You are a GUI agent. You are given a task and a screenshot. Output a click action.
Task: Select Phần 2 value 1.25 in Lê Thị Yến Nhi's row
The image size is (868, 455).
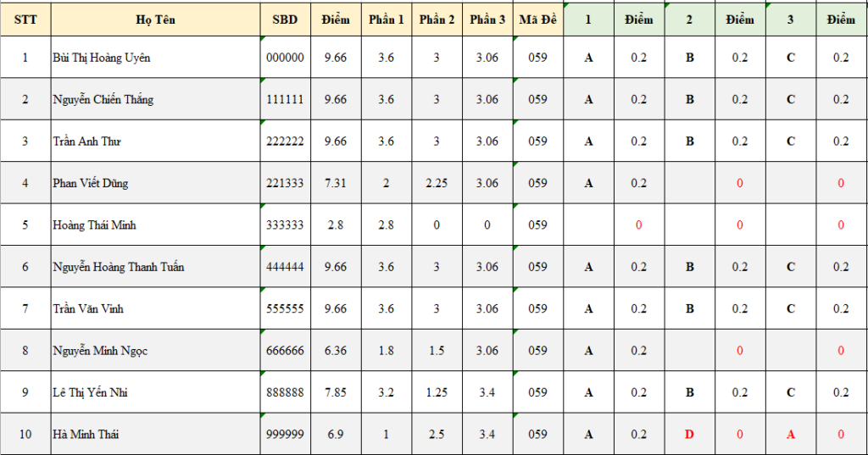(x=437, y=392)
